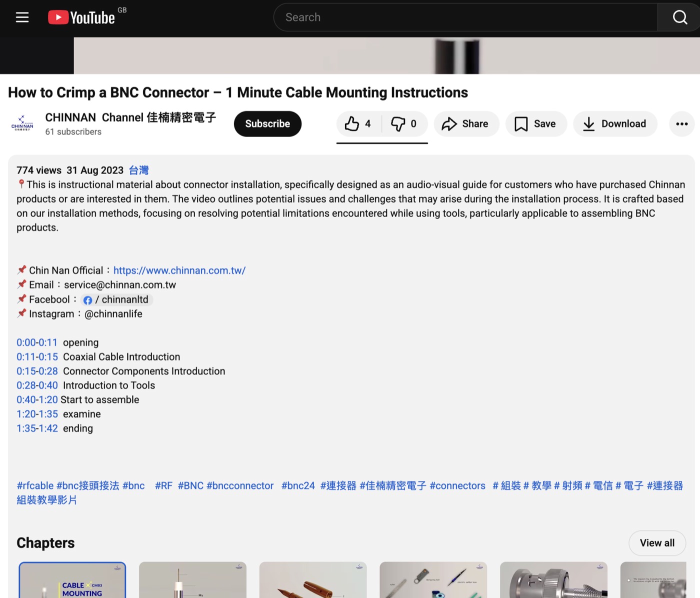This screenshot has height=598, width=700.
Task: Open the hamburger guide menu
Action: pyautogui.click(x=22, y=17)
